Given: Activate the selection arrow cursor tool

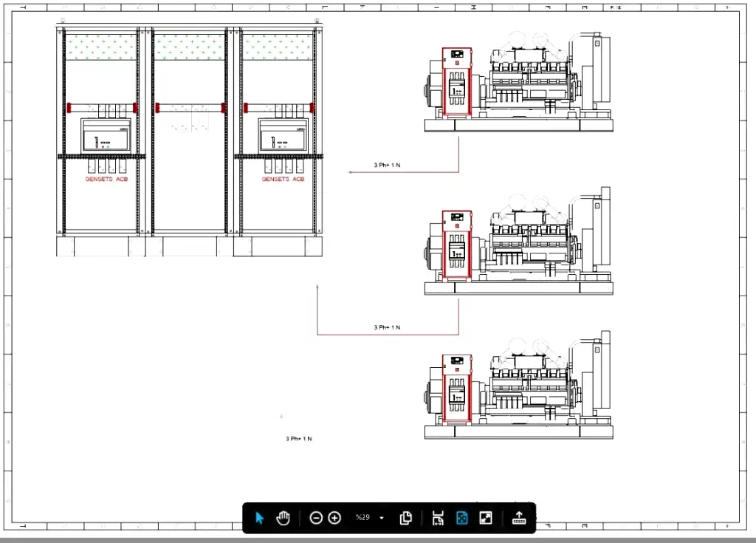Looking at the screenshot, I should (259, 518).
